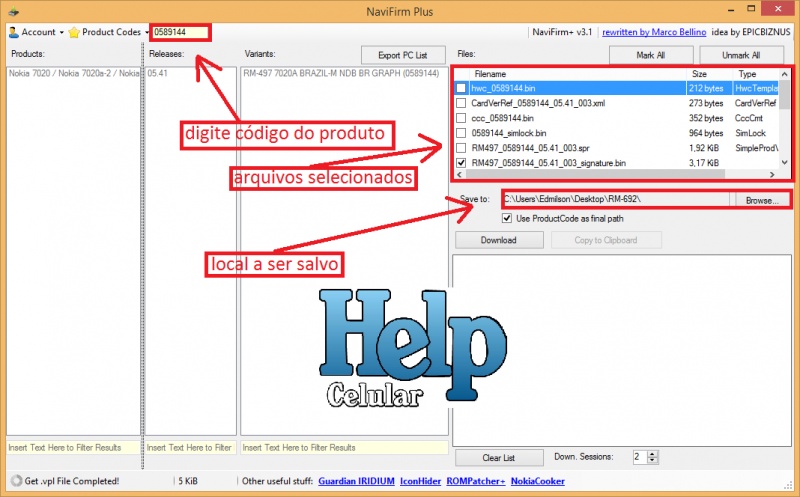Click the Releases filter text box
Screen dimensions: 800x497
pos(190,448)
